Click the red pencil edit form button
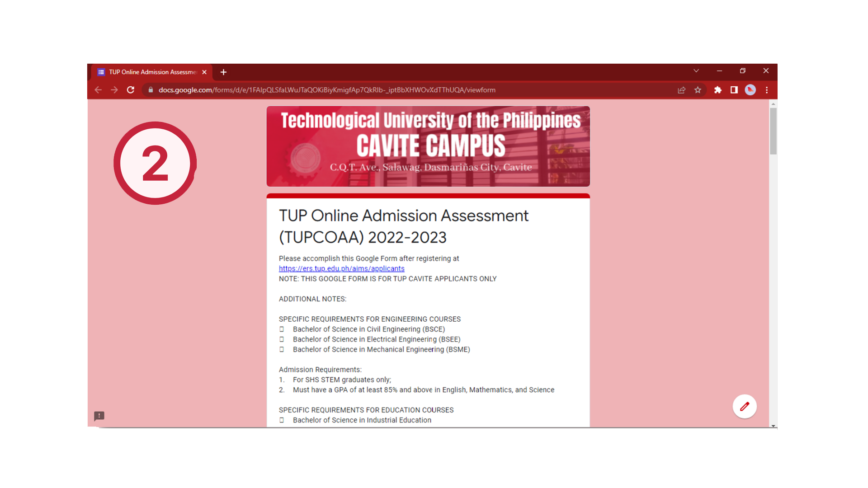The image size is (868, 488). click(x=745, y=406)
